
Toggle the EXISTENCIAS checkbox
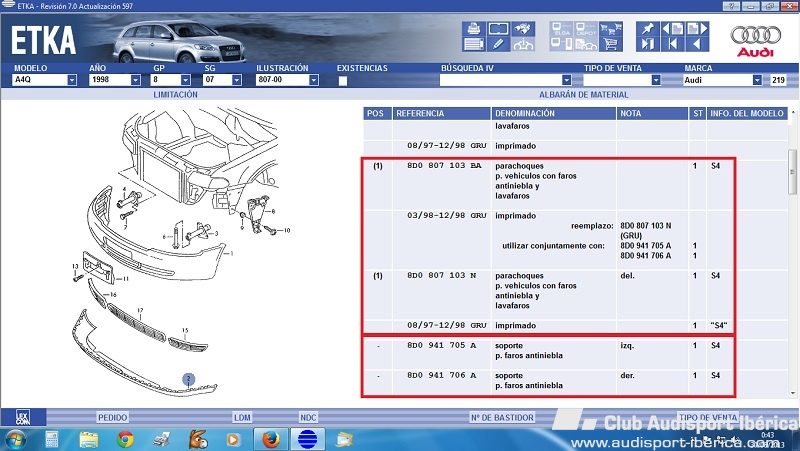[x=343, y=80]
